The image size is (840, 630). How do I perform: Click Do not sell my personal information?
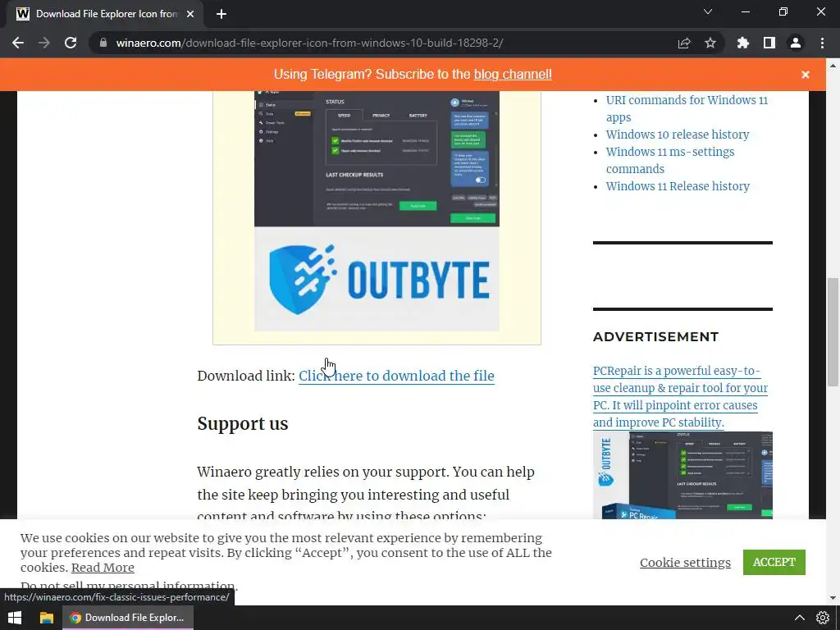coord(129,585)
